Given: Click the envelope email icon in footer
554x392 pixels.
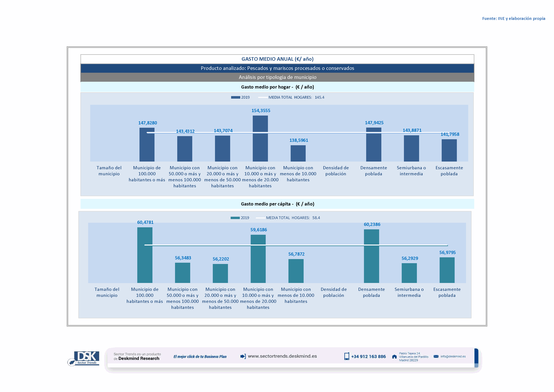Looking at the screenshot, I should tap(436, 356).
